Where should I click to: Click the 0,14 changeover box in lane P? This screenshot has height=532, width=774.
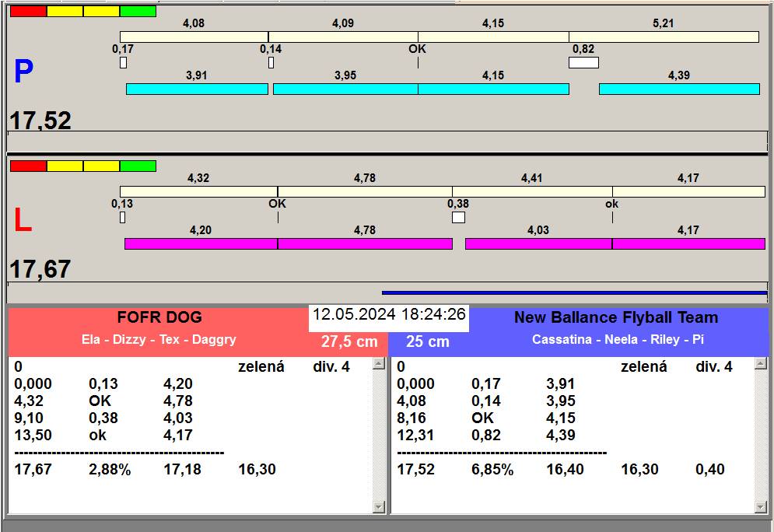pos(271,63)
